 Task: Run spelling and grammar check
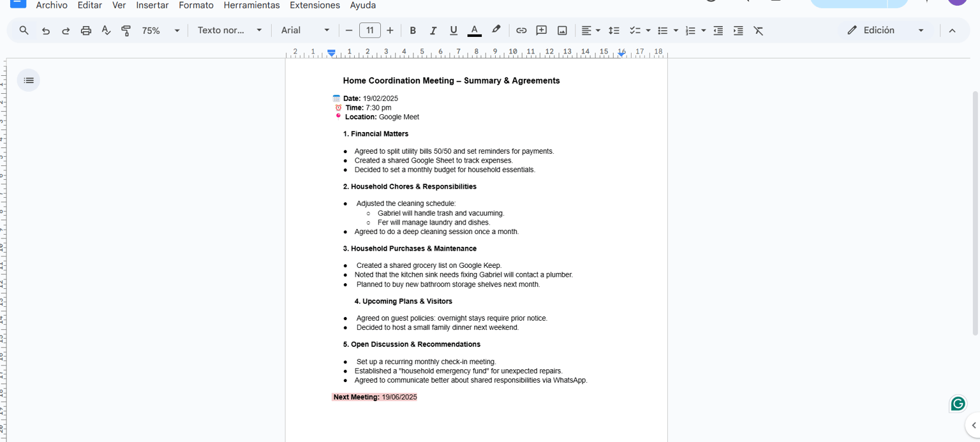point(107,31)
